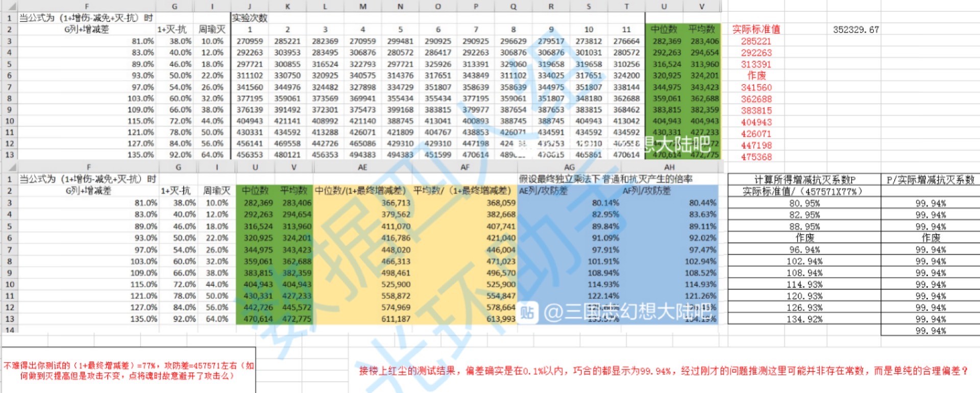The image size is (980, 393).
Task: Click the red note starting with 不难得出你测试的
Action: [129, 371]
